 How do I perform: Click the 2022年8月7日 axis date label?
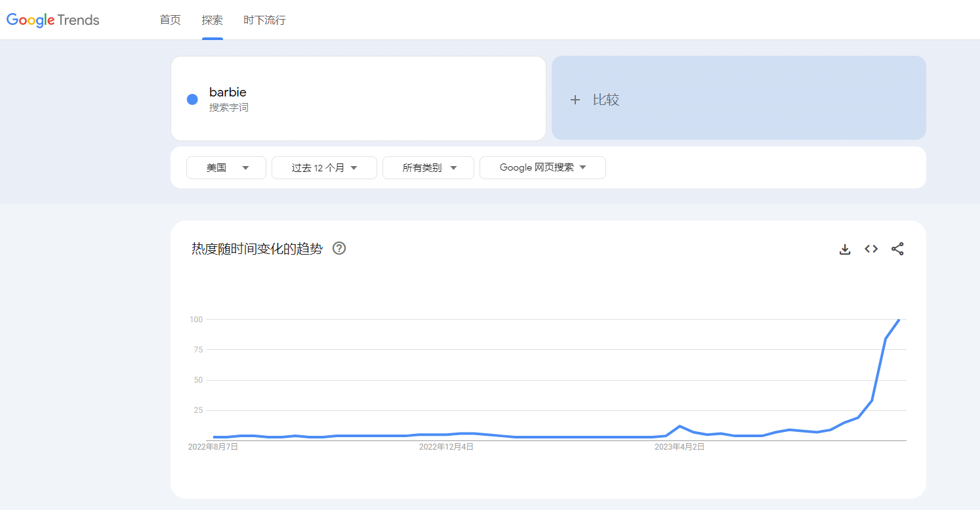pyautogui.click(x=213, y=447)
